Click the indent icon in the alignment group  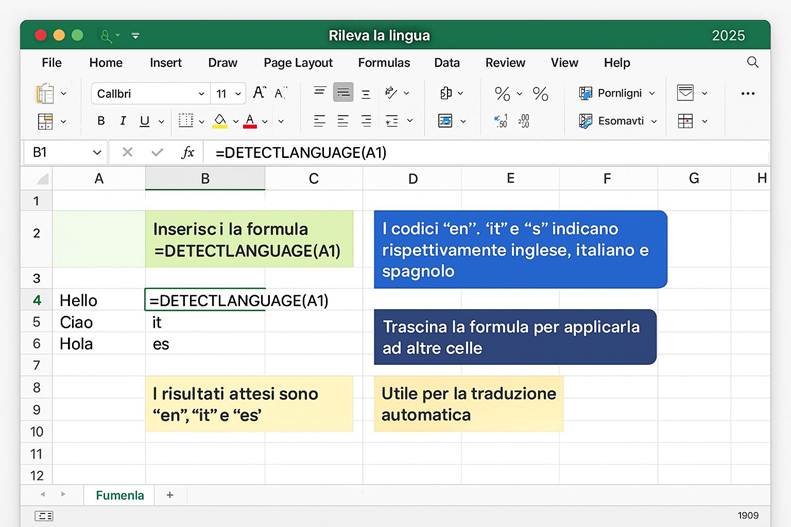click(x=392, y=121)
